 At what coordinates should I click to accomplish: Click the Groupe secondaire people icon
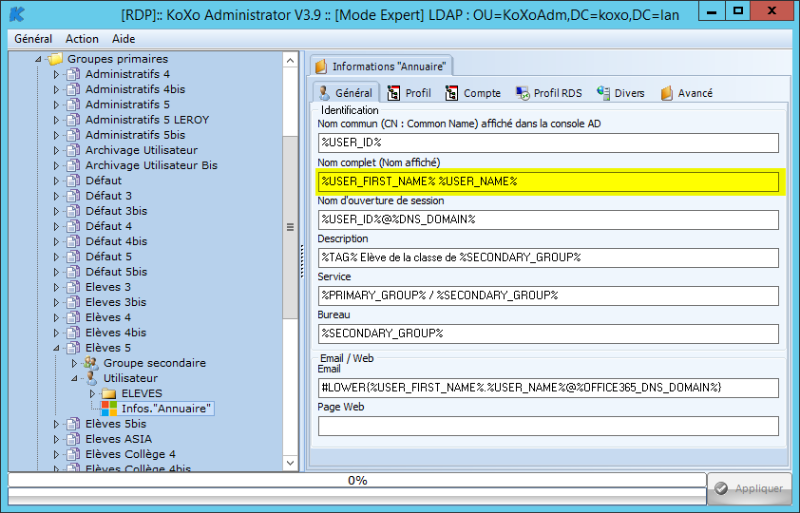91,363
